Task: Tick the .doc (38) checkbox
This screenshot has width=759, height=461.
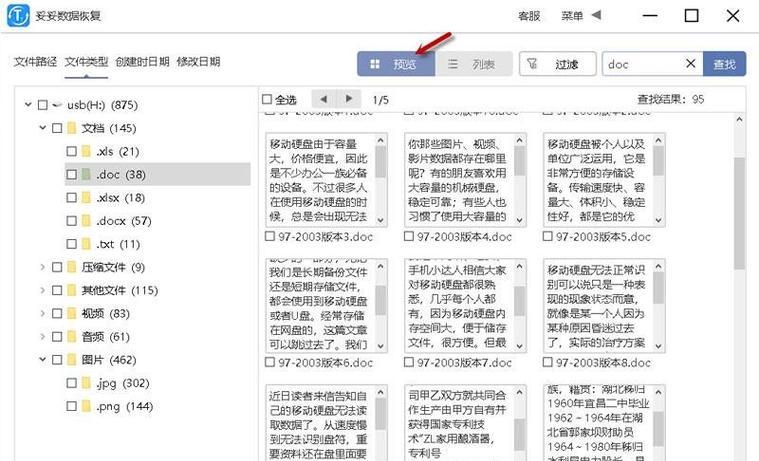Action: click(x=72, y=174)
